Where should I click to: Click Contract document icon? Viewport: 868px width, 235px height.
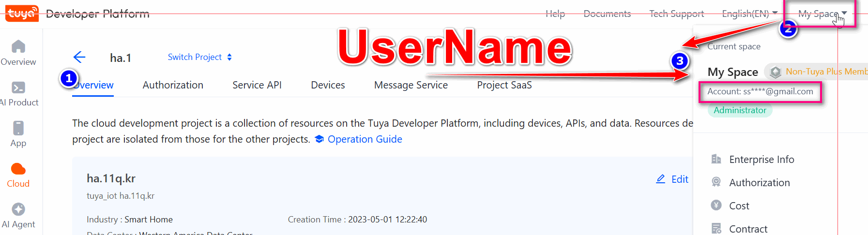click(x=716, y=228)
